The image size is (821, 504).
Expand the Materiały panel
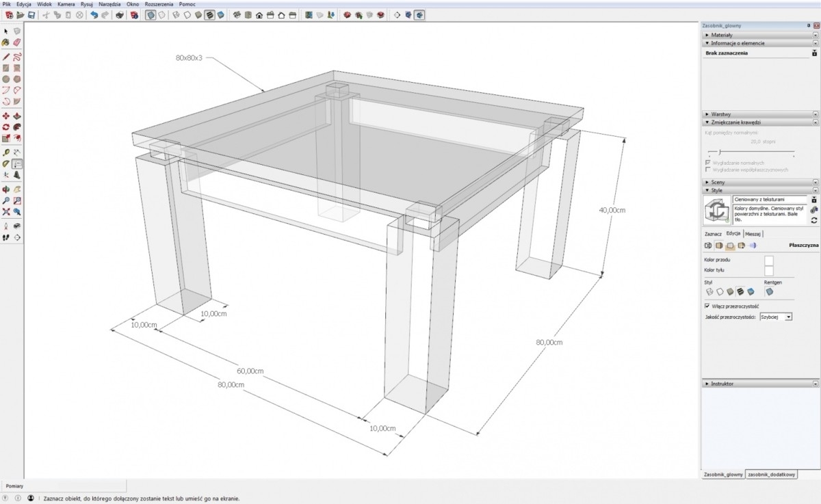point(722,34)
